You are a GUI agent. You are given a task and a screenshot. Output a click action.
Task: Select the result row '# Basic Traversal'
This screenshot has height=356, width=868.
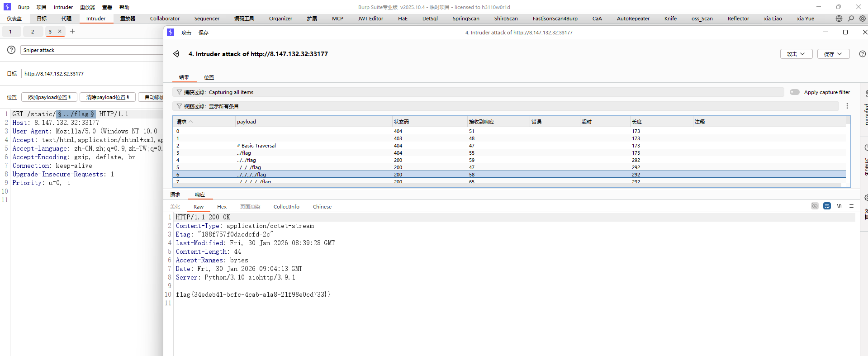[509, 146]
